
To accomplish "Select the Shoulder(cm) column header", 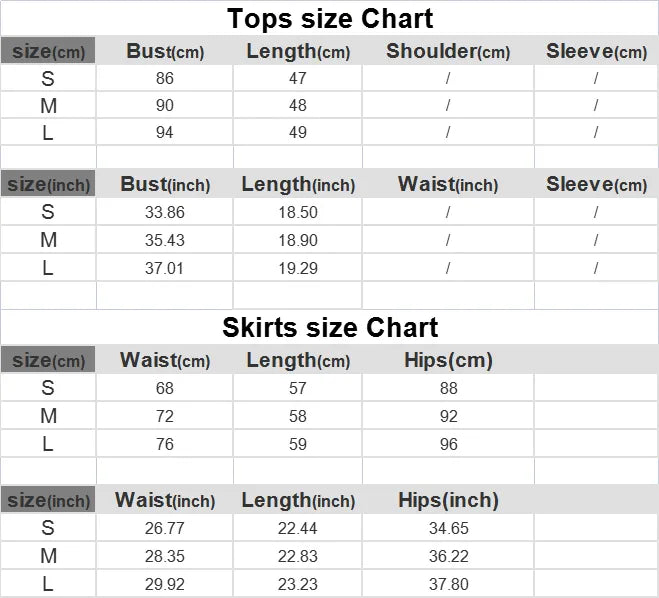I will click(x=448, y=52).
